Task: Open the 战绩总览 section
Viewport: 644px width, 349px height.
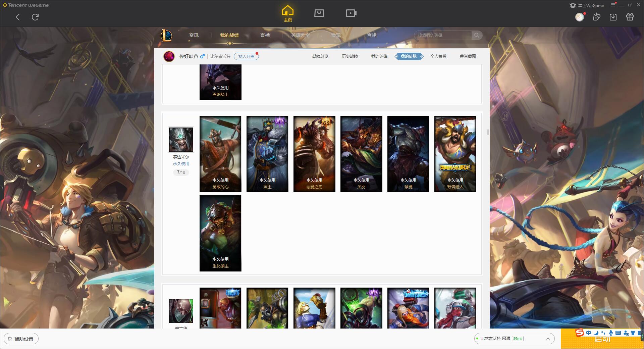Action: [320, 56]
